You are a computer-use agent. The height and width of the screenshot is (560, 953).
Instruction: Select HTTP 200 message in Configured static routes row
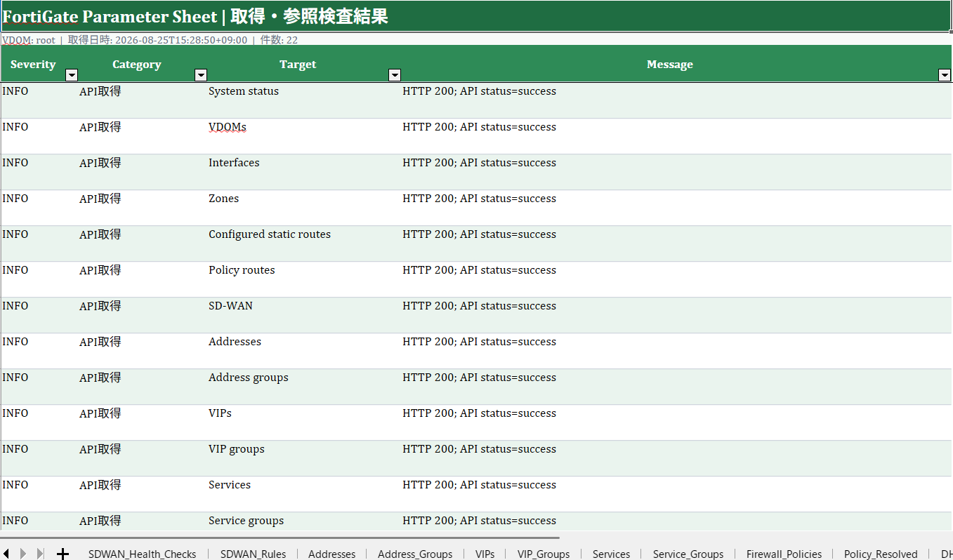(676, 244)
